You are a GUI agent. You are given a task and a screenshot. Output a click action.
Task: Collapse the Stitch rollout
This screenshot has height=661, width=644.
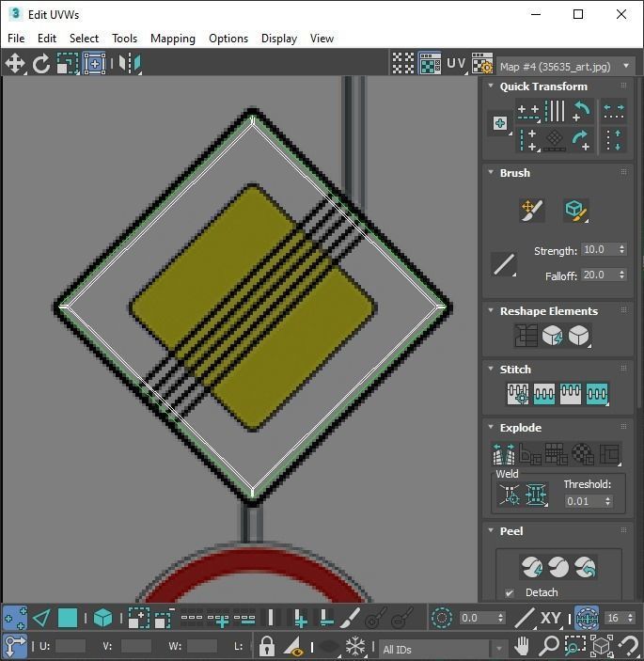(491, 369)
